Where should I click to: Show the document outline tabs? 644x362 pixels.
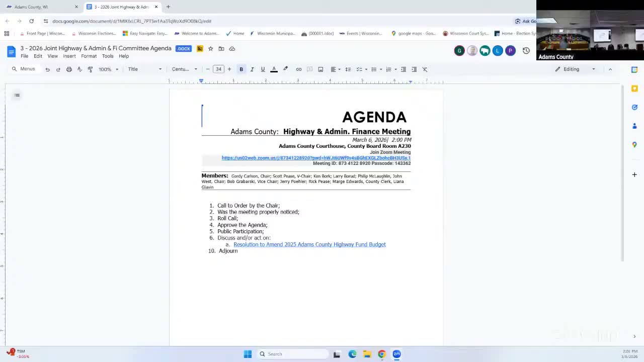pyautogui.click(x=17, y=95)
